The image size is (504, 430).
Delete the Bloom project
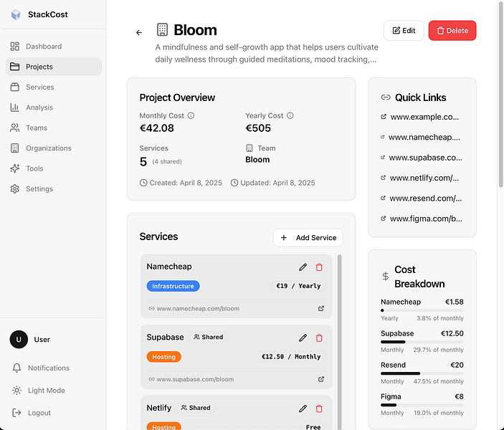click(452, 31)
